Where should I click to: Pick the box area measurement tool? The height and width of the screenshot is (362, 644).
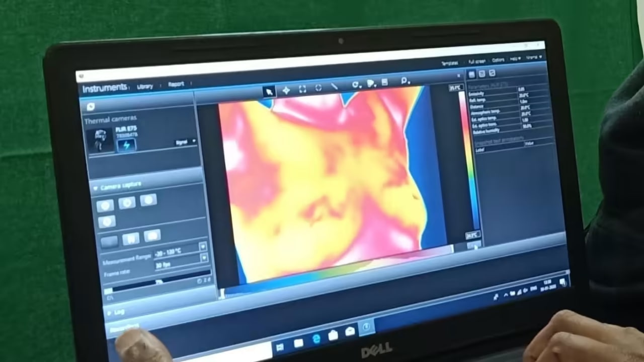[302, 89]
